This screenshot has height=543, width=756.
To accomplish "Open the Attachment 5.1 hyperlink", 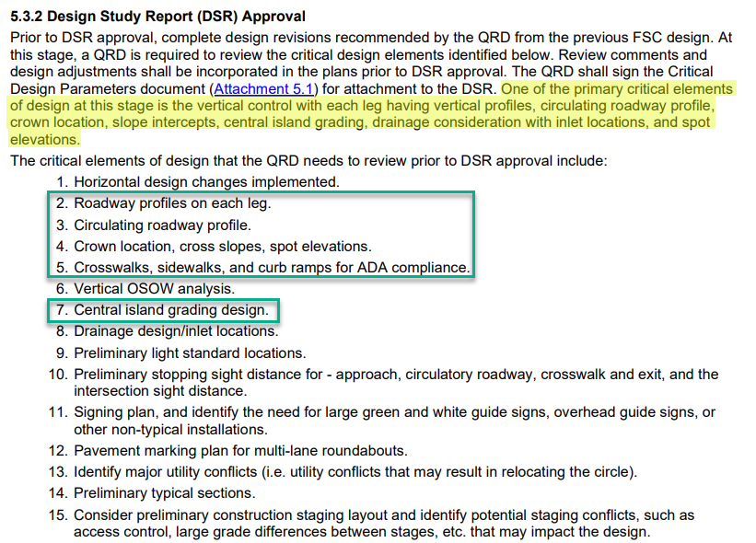I will click(x=264, y=88).
